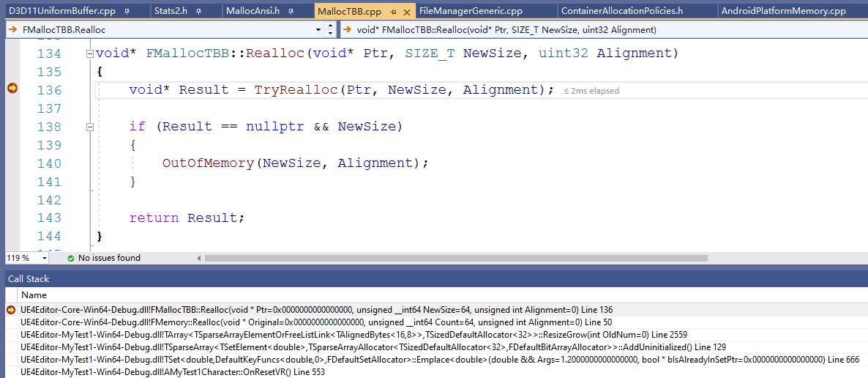Open the void* FMallocTBB::Realloc member dropdown
Image resolution: width=868 pixels, height=378 pixels.
click(x=603, y=30)
